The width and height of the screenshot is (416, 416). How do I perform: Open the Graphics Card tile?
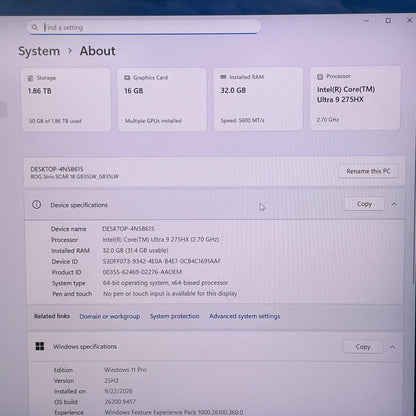point(162,99)
